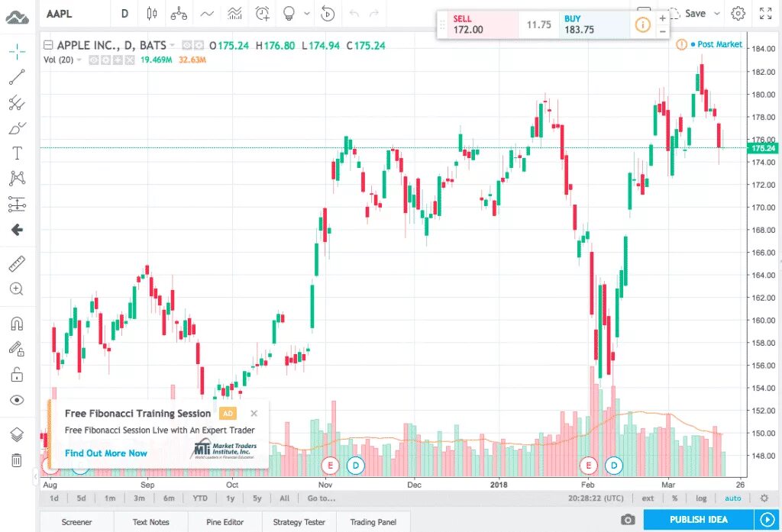Click the orange info icon in trade panel
This screenshot has width=782, height=532.
click(642, 24)
